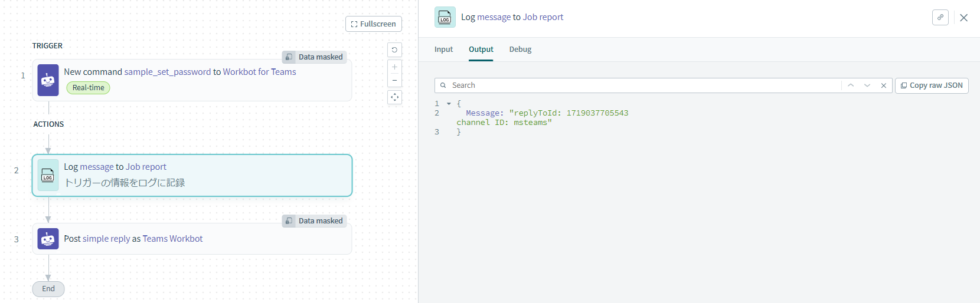Click the Job report link in panel header

tap(543, 17)
